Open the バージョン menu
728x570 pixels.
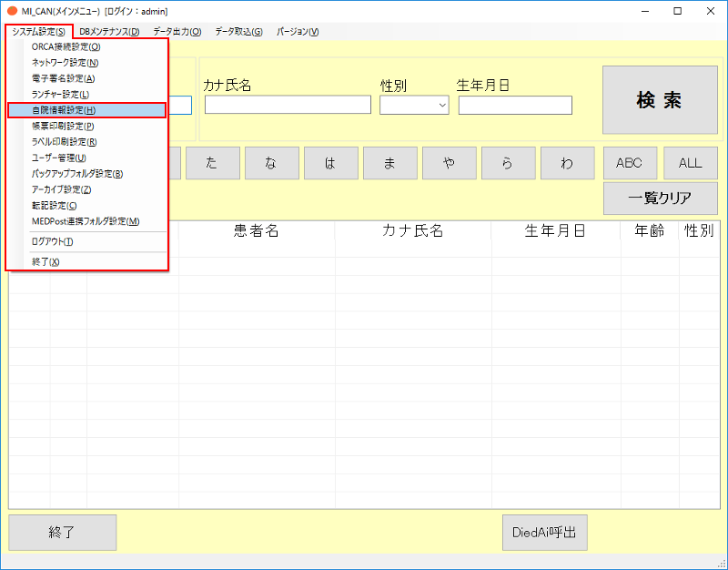(297, 32)
